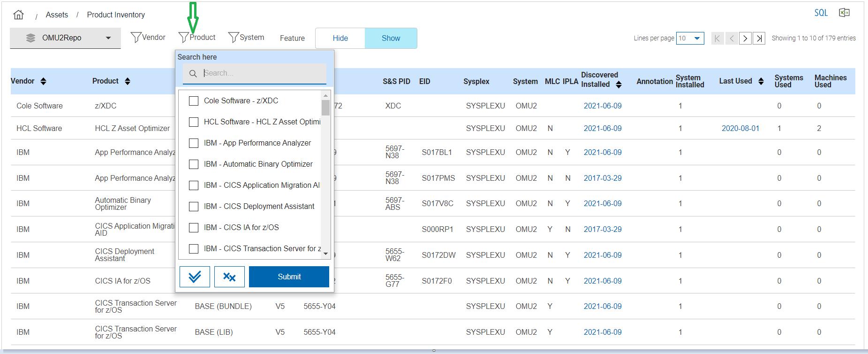Image resolution: width=868 pixels, height=354 pixels.
Task: Click the select-all double checkmark button
Action: 195,277
